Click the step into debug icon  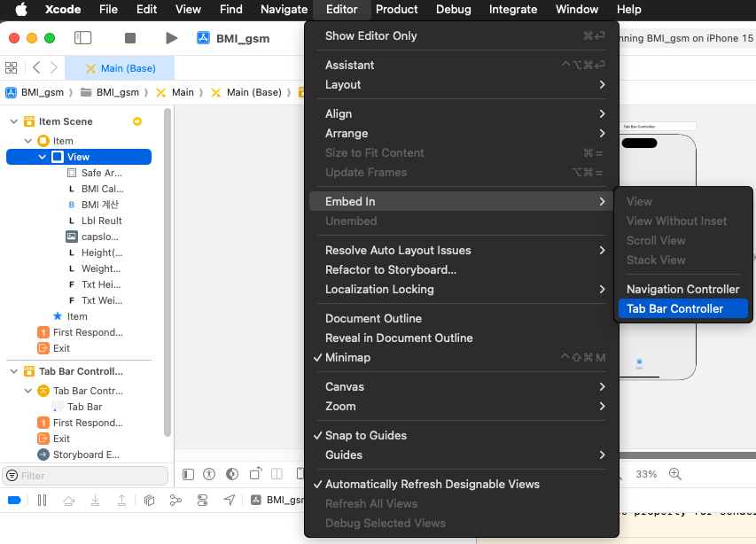coord(96,501)
